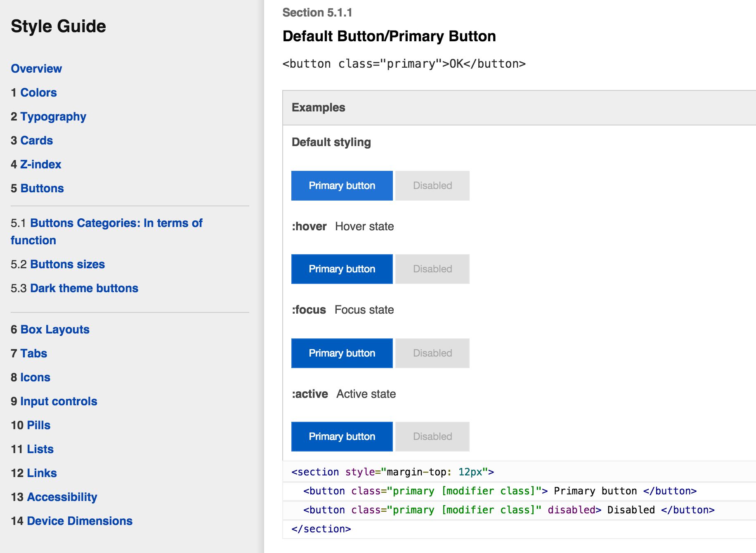Click the Disabled button in the Active state example
This screenshot has width=756, height=553.
click(432, 437)
